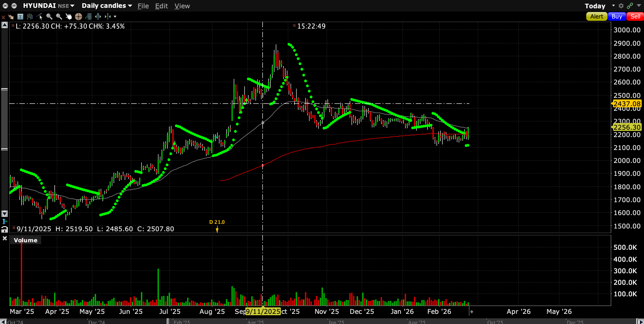Screen dimensions: 644x324
Task: Open the HYUNDAI symbol dropdown
Action: tap(49, 6)
